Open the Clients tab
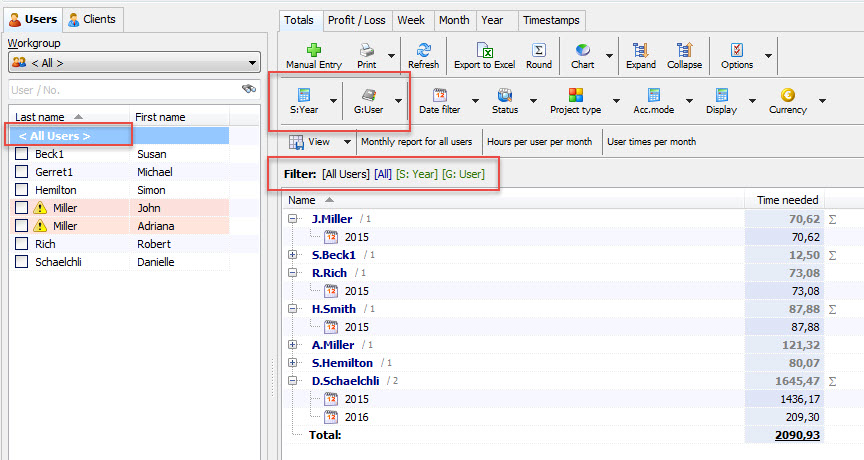 [x=92, y=19]
